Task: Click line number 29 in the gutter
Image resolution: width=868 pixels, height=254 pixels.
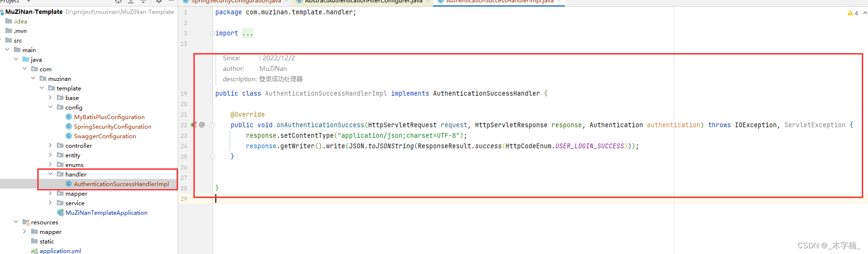Action: (x=184, y=199)
